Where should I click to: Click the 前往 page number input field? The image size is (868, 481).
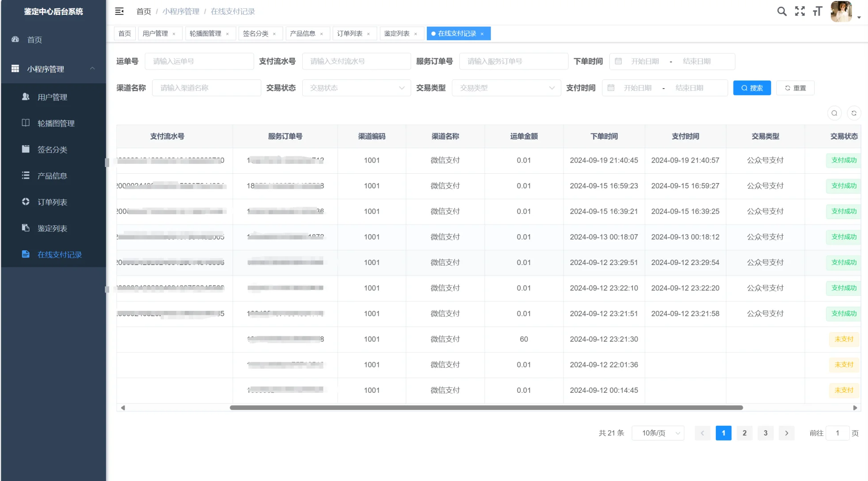click(837, 433)
